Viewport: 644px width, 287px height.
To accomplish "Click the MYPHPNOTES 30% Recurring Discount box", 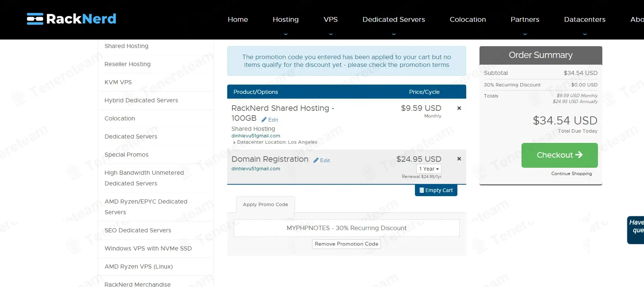I will click(347, 228).
